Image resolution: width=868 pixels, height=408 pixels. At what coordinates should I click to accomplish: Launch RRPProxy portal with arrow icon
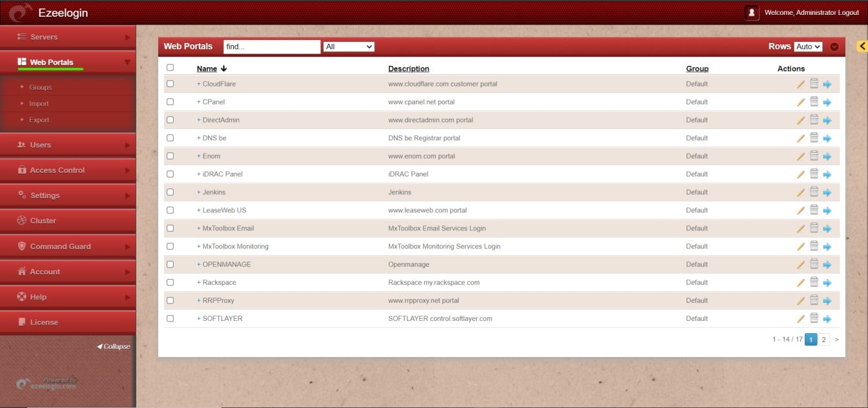pyautogui.click(x=827, y=301)
